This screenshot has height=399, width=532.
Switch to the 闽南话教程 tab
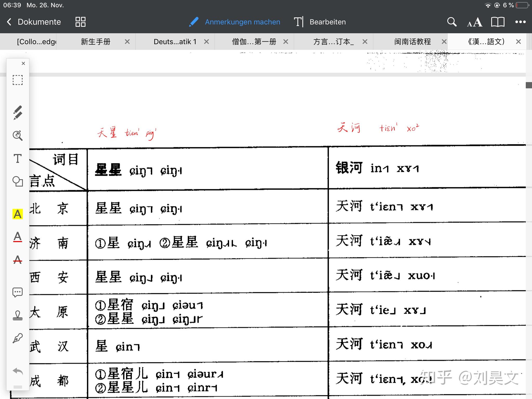(412, 42)
